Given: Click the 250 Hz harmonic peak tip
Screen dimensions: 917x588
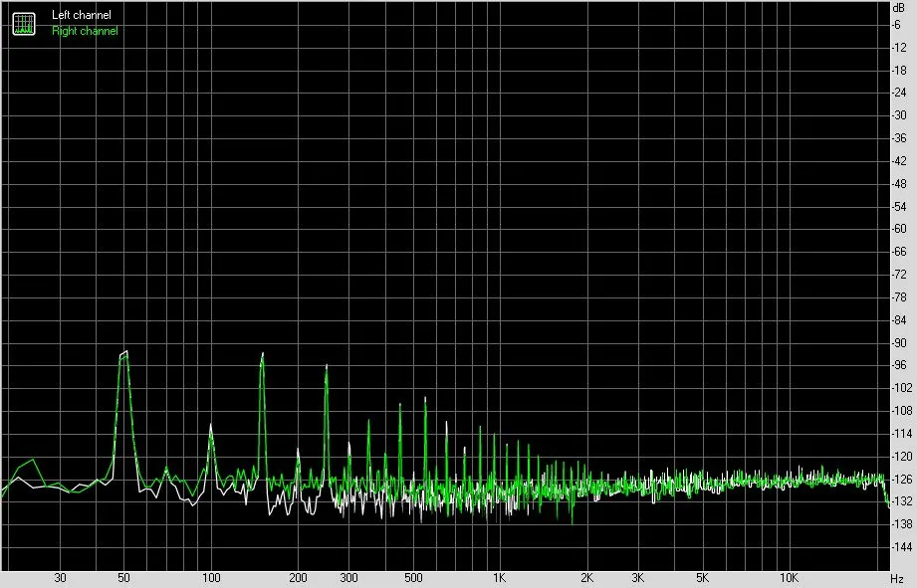Looking at the screenshot, I should tap(327, 366).
